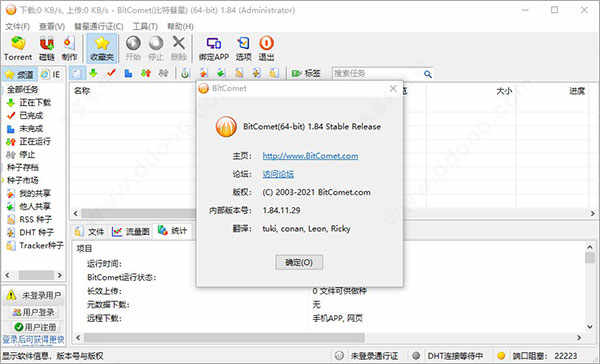
Task: Click task list horizontal scrollbar right arrow
Action: [x=593, y=213]
